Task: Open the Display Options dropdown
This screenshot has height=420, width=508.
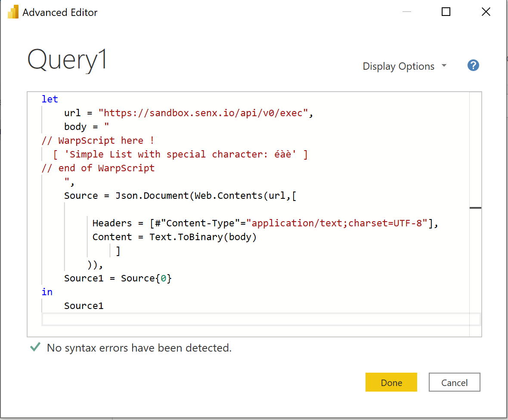Action: click(x=398, y=66)
